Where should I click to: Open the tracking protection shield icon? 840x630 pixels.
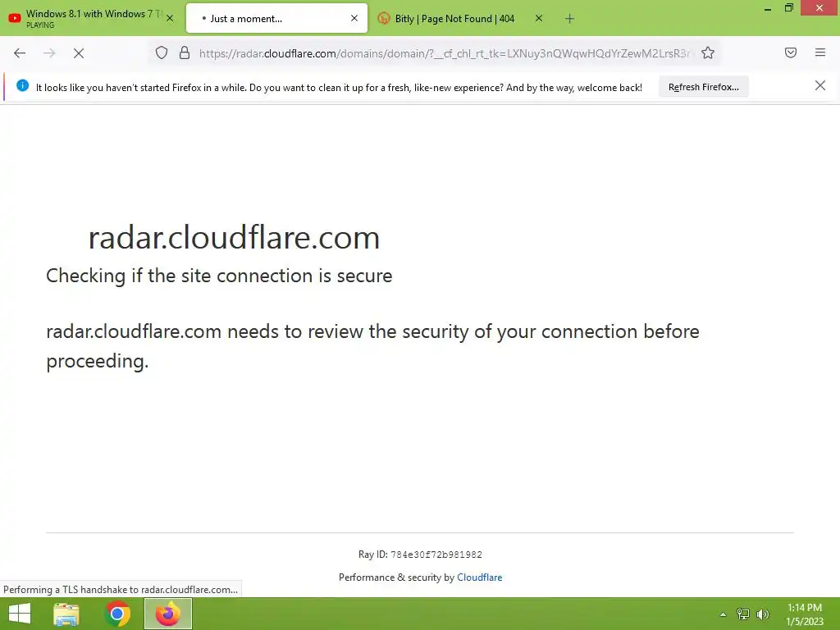click(x=162, y=52)
